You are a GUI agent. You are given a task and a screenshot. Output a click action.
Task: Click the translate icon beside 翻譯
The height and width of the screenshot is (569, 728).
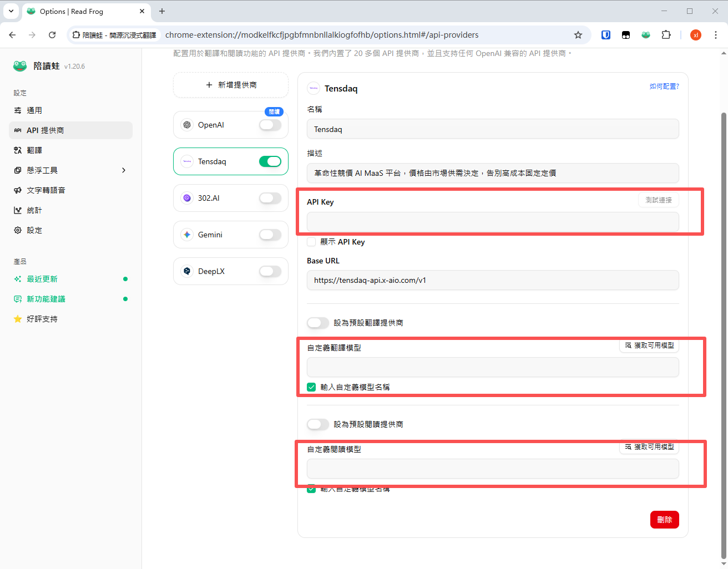click(18, 150)
